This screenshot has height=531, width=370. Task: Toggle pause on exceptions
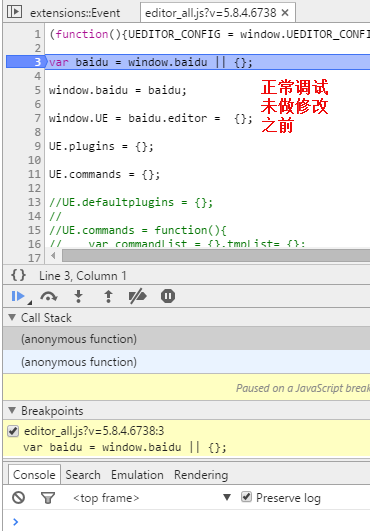coord(168,296)
